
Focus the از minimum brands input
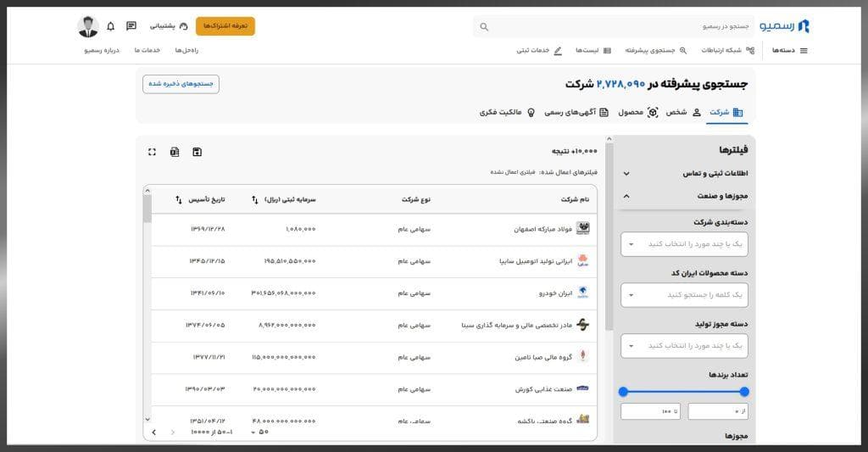718,411
